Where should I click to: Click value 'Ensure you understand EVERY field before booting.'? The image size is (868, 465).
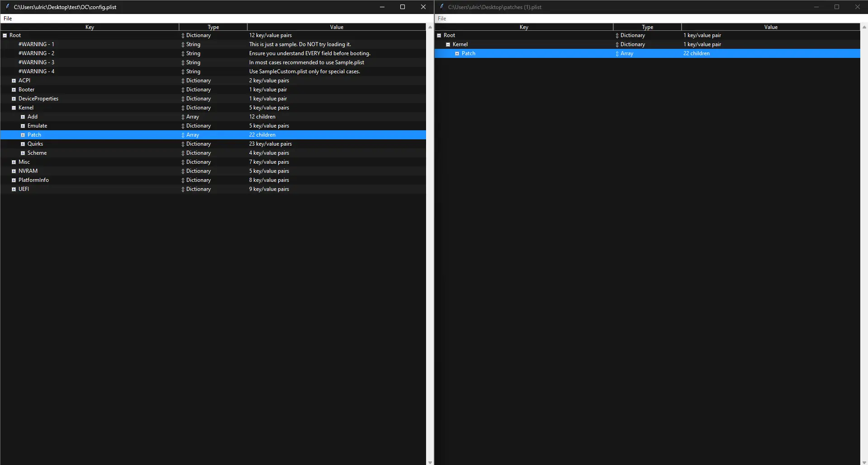pyautogui.click(x=309, y=53)
